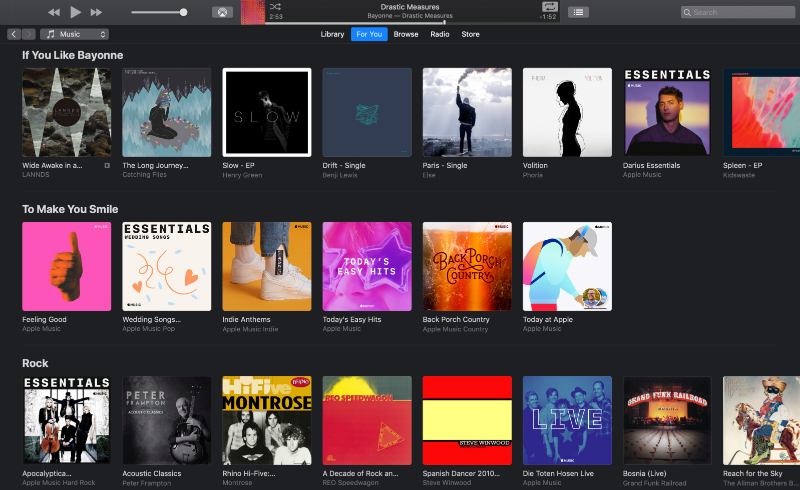Open the Back Porch Country cover
Viewport: 800px width, 490px height.
[467, 266]
